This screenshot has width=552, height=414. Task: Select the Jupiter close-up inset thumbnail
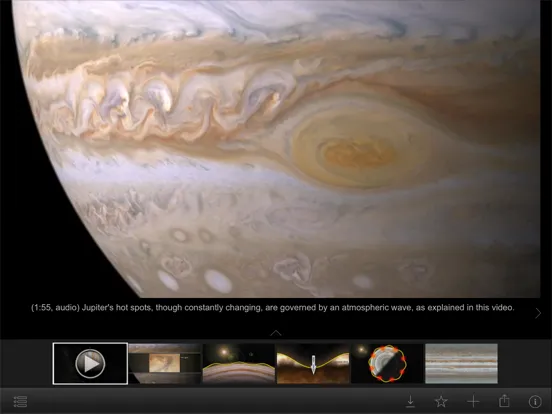pos(165,364)
